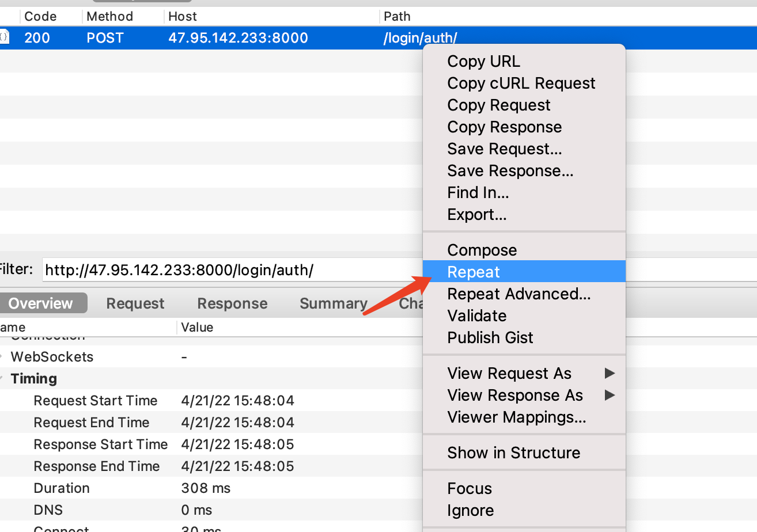Viewport: 757px width, 532px height.
Task: Select Repeat Advanced… option
Action: click(x=518, y=294)
